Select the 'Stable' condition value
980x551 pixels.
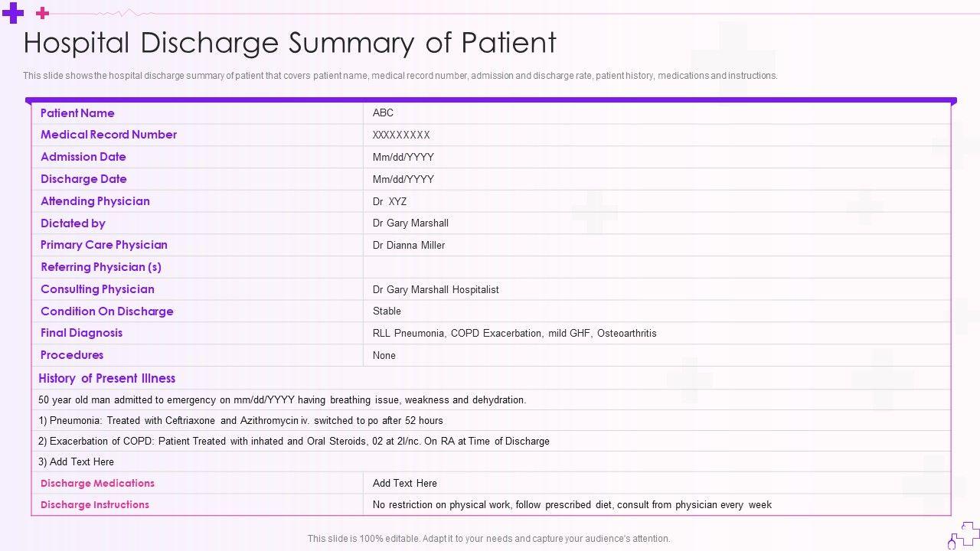point(387,311)
